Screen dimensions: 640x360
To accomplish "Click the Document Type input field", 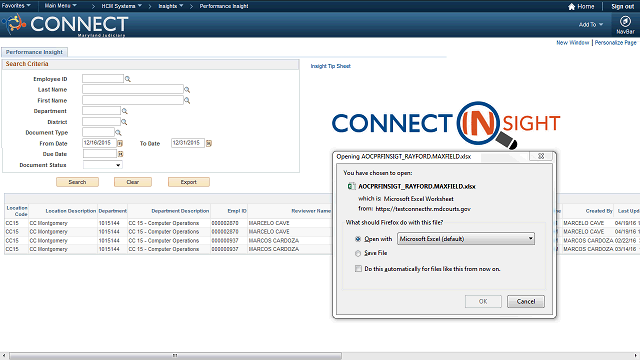I will pyautogui.click(x=98, y=132).
